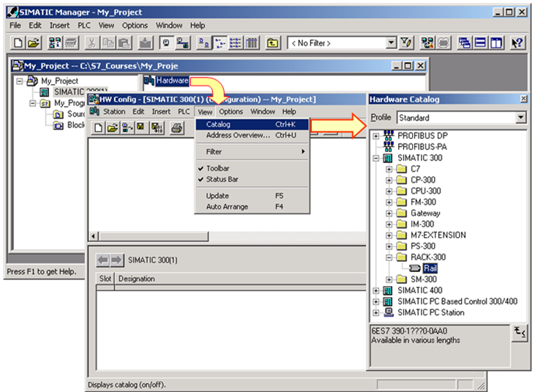Click New Project icon in SIMATIC Manager toolbar
Screen dimensions: 535x392
click(x=18, y=43)
